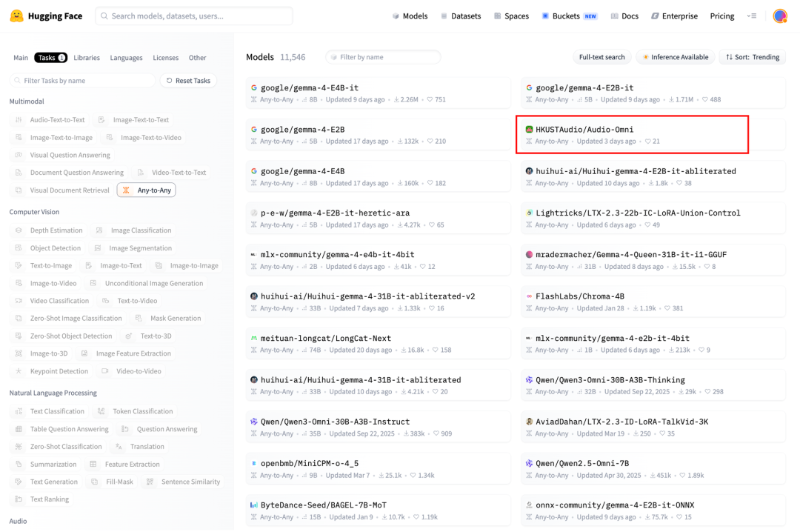
Task: Toggle the Inference Available filter
Action: pos(675,57)
